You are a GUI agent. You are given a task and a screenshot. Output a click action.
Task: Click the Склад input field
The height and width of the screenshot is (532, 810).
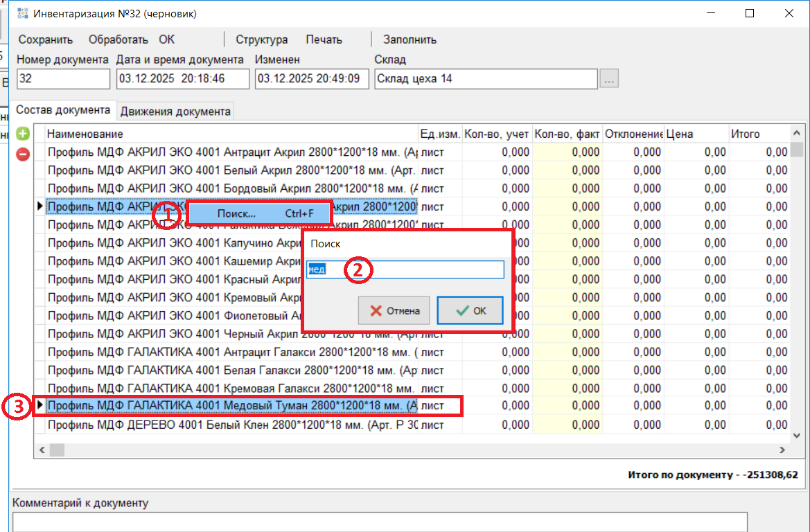485,79
